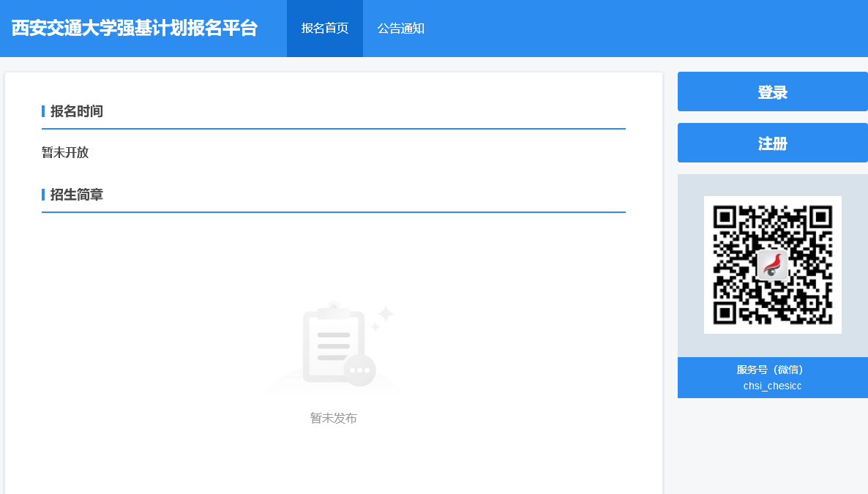Click the WeChat QR code image

click(x=772, y=265)
